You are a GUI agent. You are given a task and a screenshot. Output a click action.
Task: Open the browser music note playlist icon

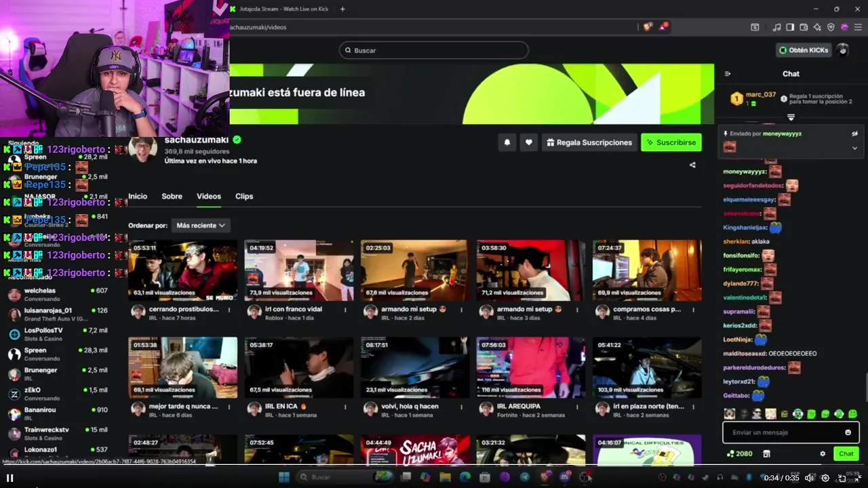pyautogui.click(x=777, y=27)
